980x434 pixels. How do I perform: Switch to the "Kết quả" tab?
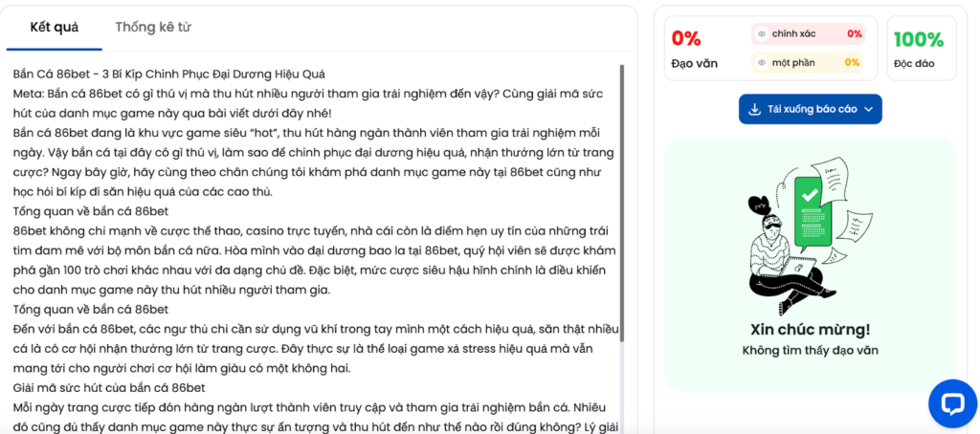pyautogui.click(x=55, y=27)
